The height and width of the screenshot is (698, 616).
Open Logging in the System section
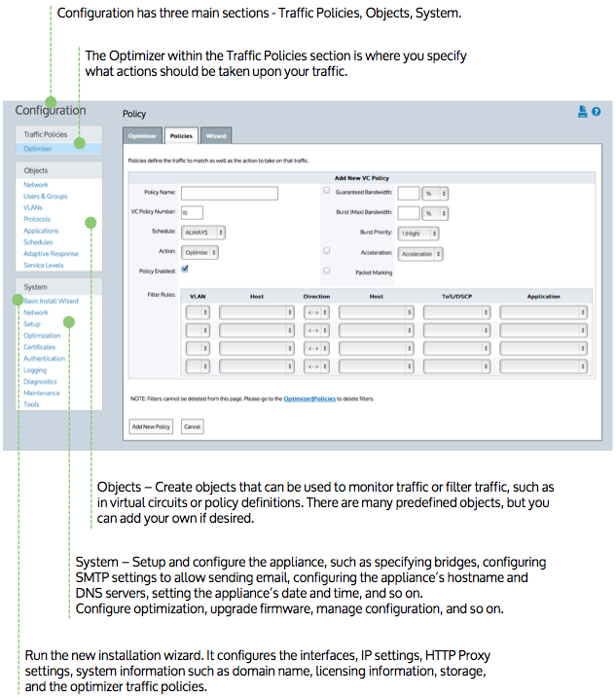click(x=35, y=370)
